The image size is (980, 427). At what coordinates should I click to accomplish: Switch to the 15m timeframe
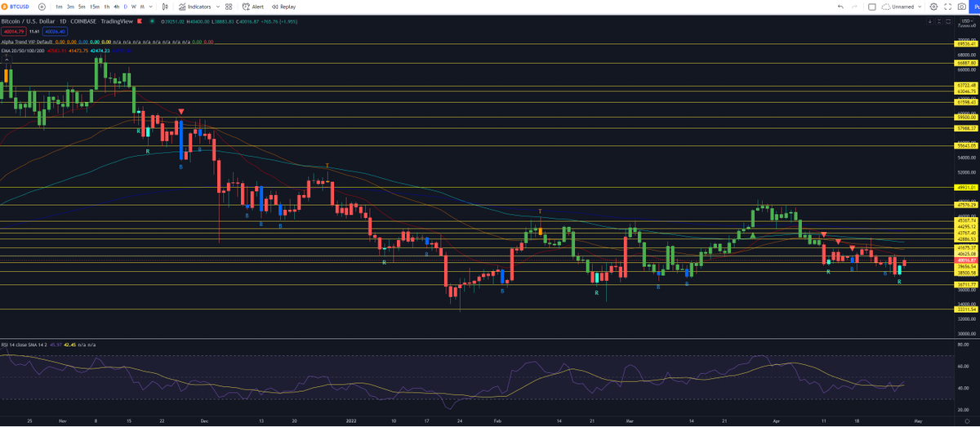[x=95, y=7]
